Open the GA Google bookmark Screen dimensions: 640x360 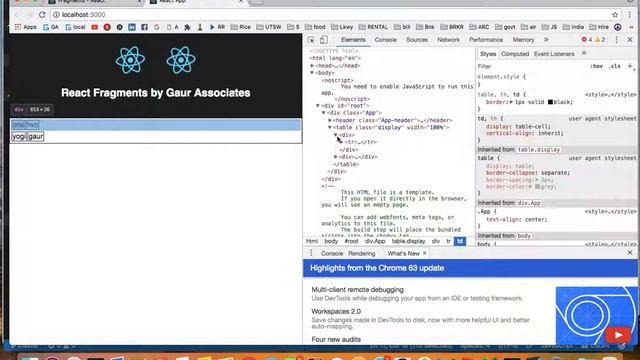click(51, 27)
